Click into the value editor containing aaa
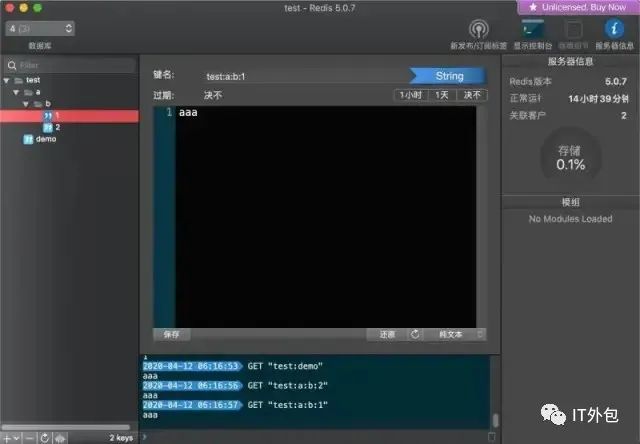 tap(326, 217)
